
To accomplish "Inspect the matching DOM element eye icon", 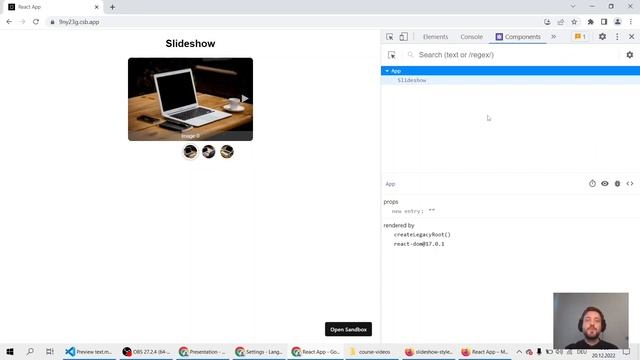I will pyautogui.click(x=605, y=184).
